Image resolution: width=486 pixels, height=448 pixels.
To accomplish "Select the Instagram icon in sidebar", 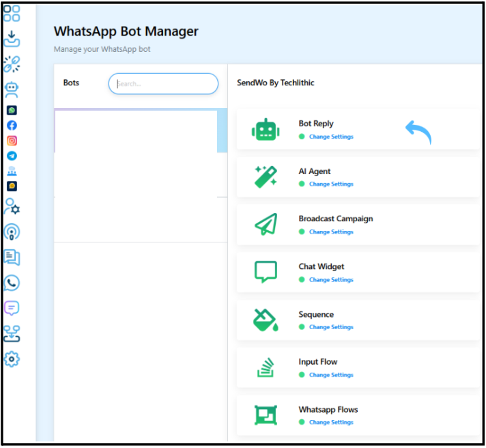I will click(x=12, y=141).
